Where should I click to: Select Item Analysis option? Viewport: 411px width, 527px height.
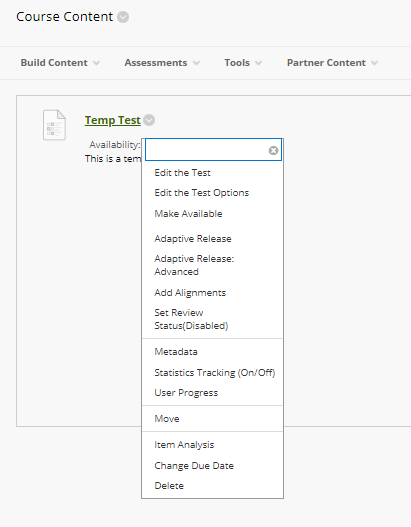(184, 444)
